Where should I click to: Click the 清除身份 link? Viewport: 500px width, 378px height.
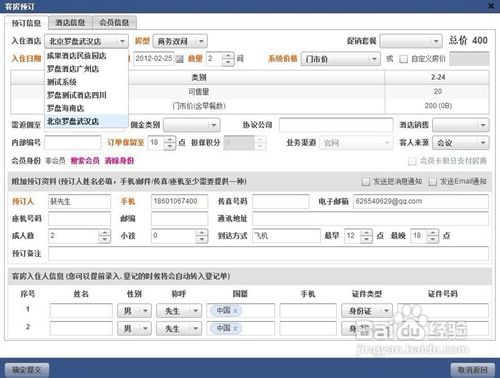pos(119,161)
